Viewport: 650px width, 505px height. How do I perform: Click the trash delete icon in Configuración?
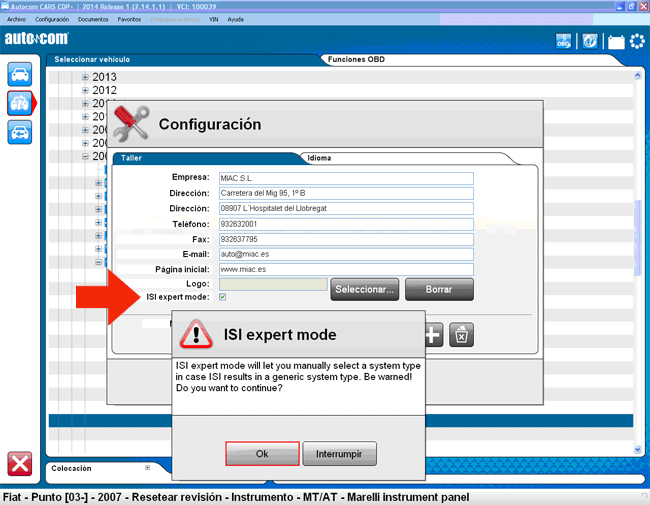point(461,335)
